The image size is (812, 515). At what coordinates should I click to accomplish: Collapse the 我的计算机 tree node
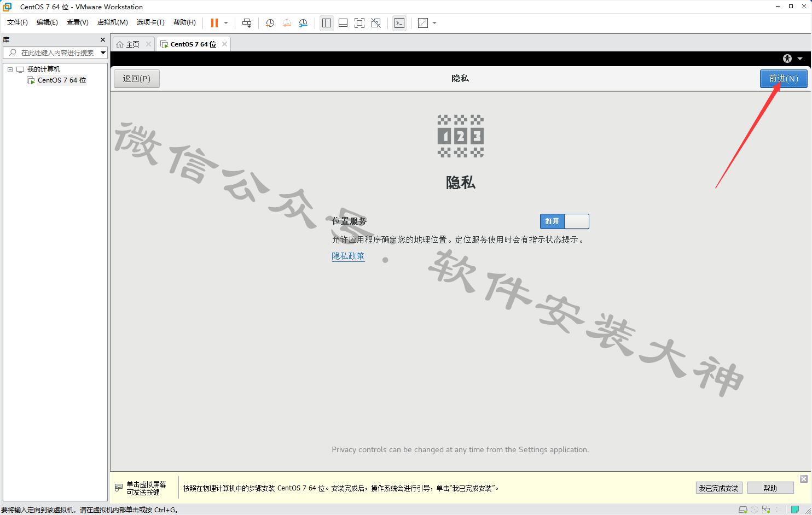tap(10, 69)
